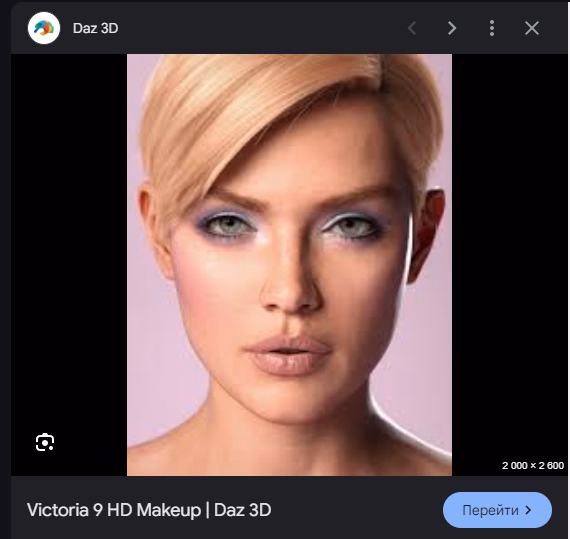Click the Daz 3D round logo icon
The width and height of the screenshot is (570, 539).
coord(44,28)
